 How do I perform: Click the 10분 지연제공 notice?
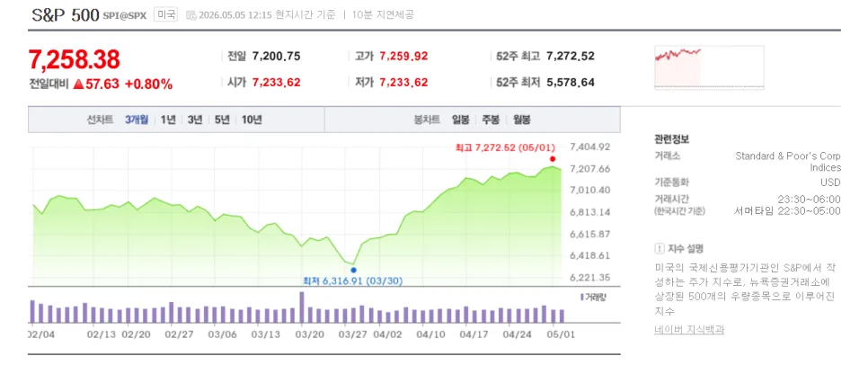tap(382, 15)
